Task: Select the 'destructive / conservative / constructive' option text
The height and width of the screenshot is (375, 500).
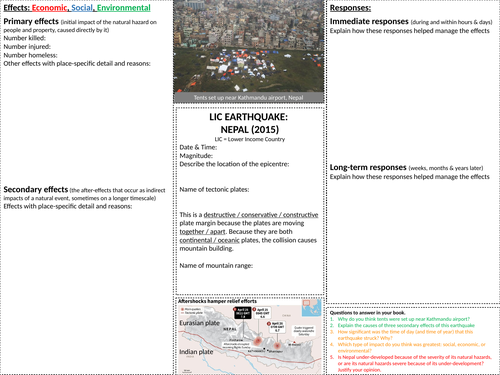Action: coord(261,215)
